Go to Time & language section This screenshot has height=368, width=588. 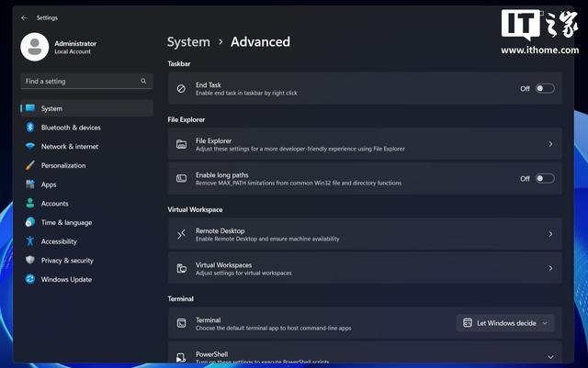[66, 223]
